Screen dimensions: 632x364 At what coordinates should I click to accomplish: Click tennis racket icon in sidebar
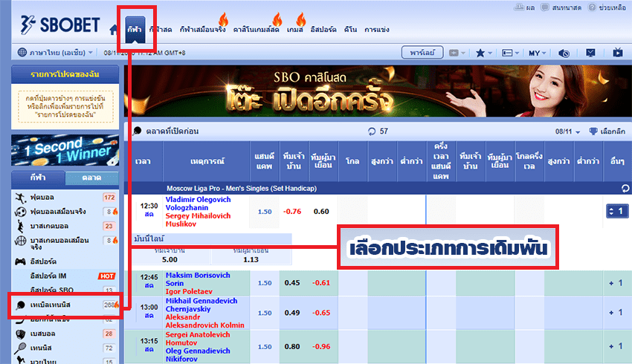pyautogui.click(x=20, y=348)
